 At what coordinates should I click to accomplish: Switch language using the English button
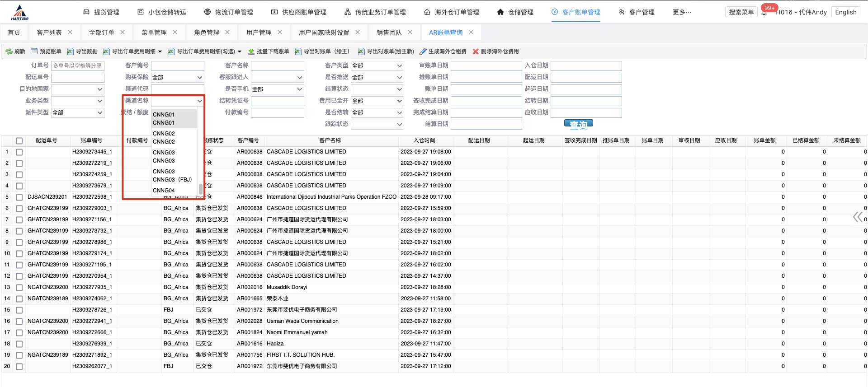click(845, 12)
